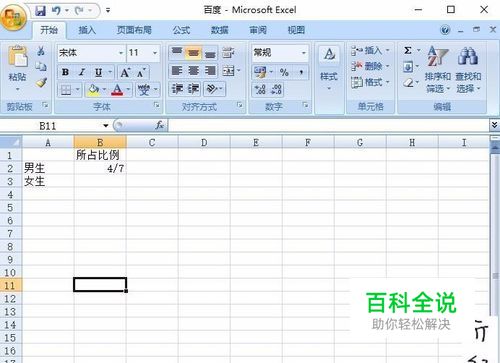This screenshot has height=363, width=500.
Task: Switch to the 审阅 tab
Action: tap(258, 30)
